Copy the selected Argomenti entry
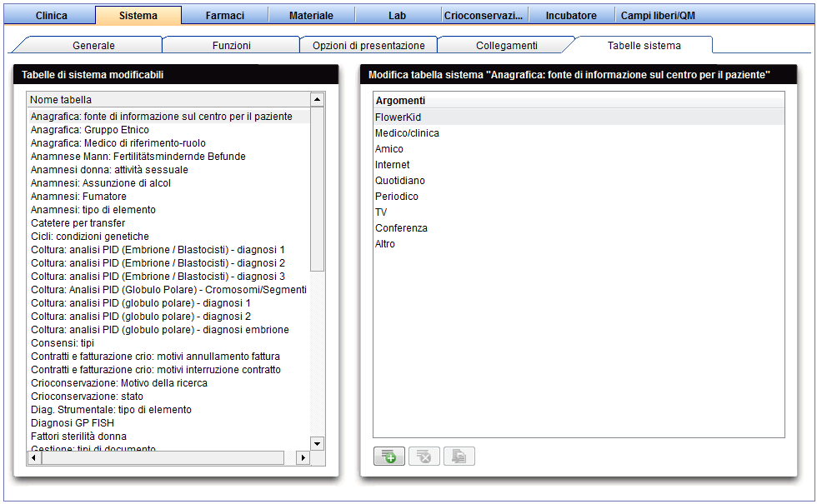Screen dimensions: 817x504 click(x=459, y=457)
